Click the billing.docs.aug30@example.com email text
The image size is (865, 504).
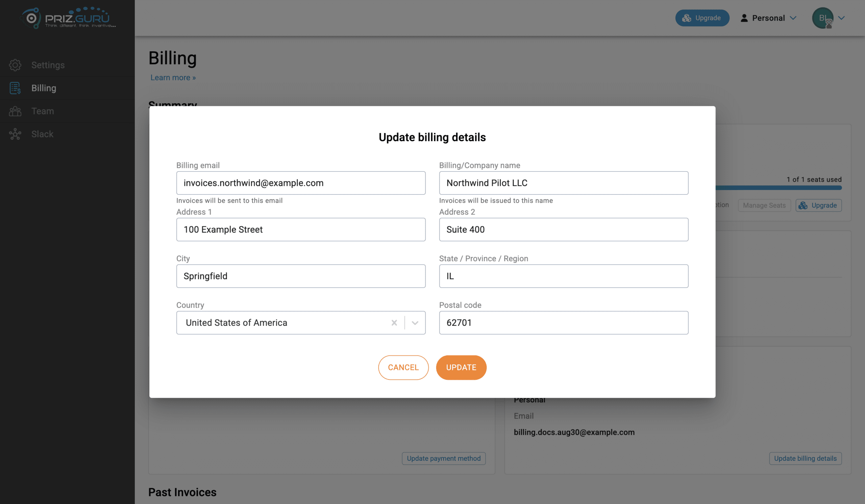coord(574,432)
